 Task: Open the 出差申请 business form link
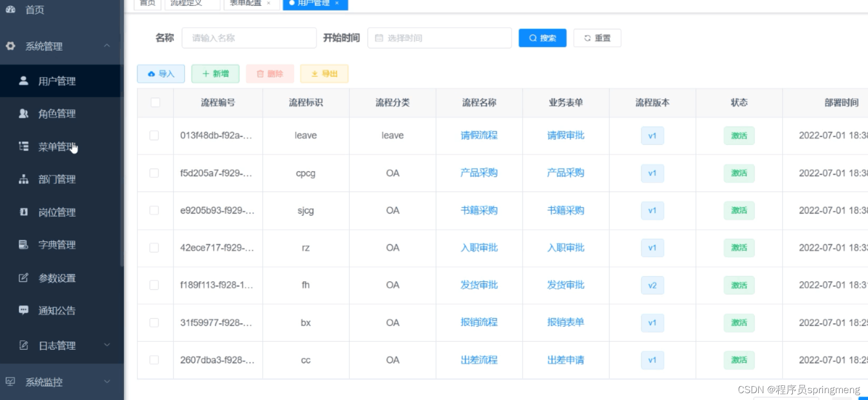point(566,360)
